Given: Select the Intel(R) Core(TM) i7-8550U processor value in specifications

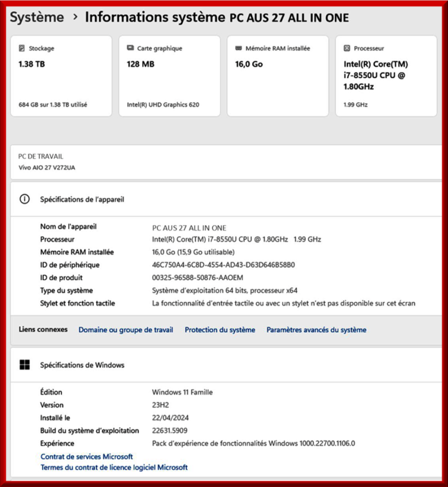Looking at the screenshot, I should [236, 239].
